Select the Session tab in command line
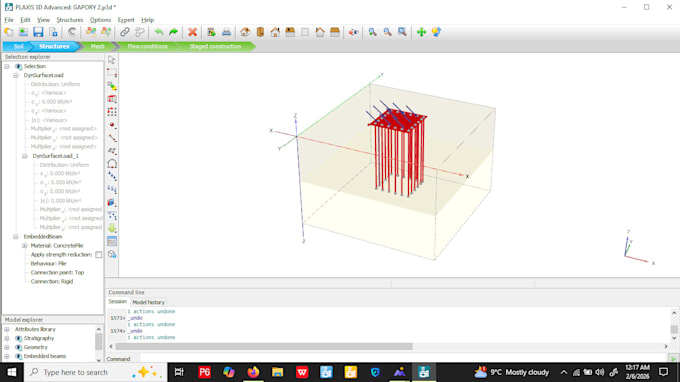The width and height of the screenshot is (680, 382). click(118, 302)
